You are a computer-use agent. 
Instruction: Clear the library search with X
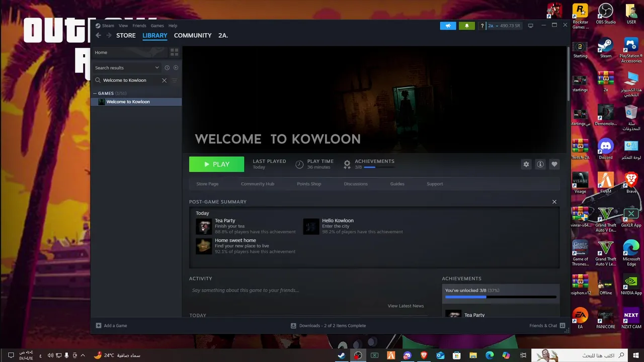pos(164,80)
